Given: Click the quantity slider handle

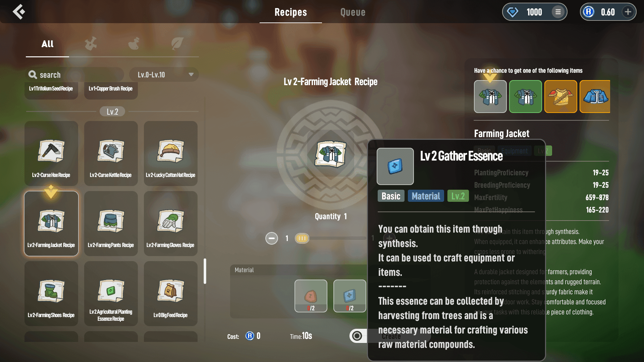Looking at the screenshot, I should pos(302,238).
